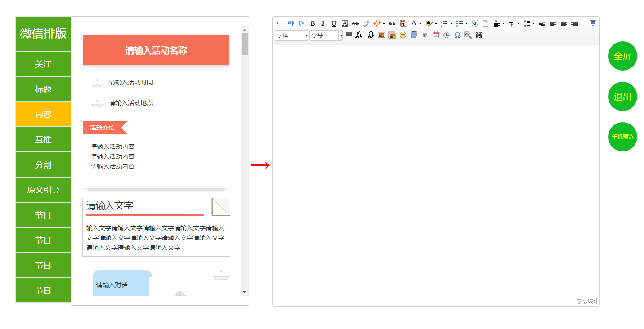This screenshot has width=644, height=329.
Task: Open the font color picker dropdown arrow
Action: [x=421, y=23]
